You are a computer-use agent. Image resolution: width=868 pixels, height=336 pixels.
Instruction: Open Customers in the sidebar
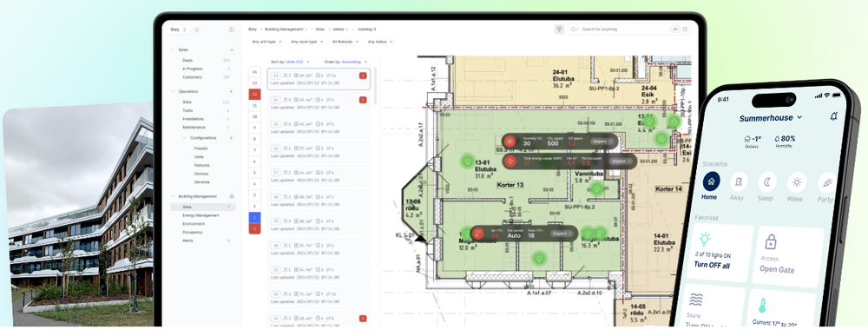[192, 77]
